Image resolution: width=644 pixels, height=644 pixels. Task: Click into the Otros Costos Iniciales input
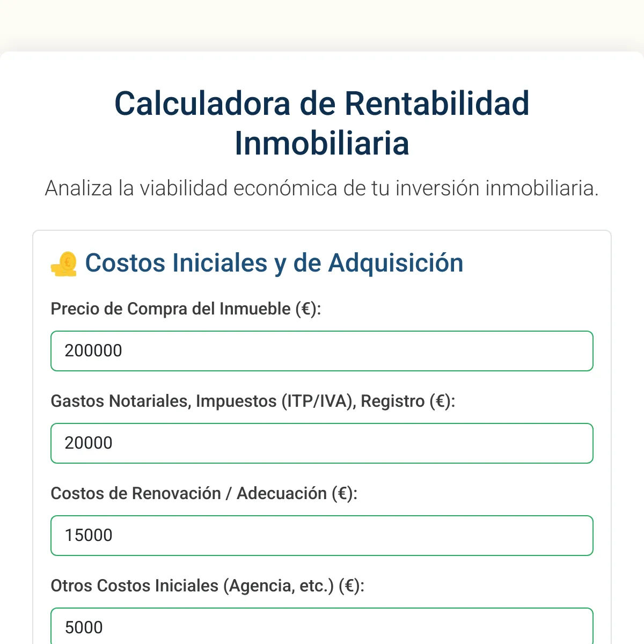click(x=322, y=627)
